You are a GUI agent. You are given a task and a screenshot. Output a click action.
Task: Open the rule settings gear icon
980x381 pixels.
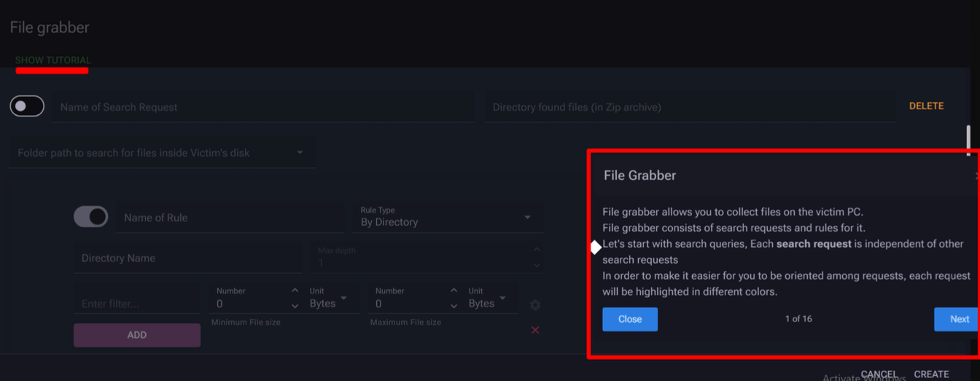click(x=535, y=305)
